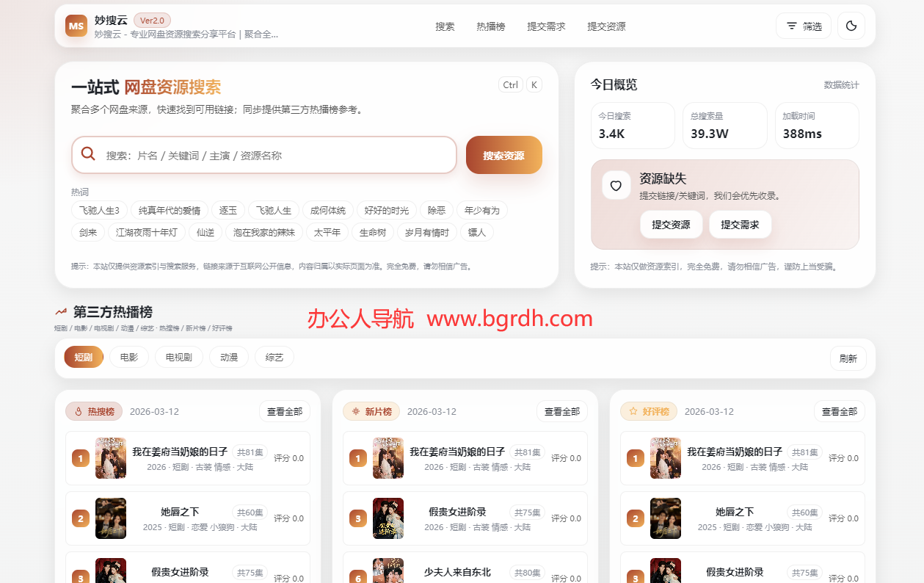The height and width of the screenshot is (583, 924).
Task: Click the MS logo icon
Action: pyautogui.click(x=76, y=26)
